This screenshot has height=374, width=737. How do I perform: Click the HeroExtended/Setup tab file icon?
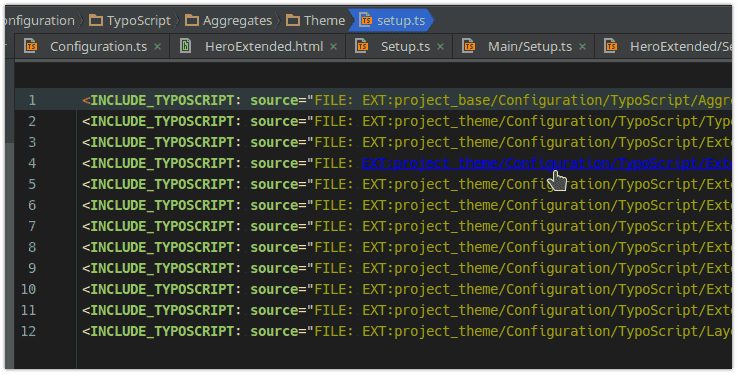point(611,46)
